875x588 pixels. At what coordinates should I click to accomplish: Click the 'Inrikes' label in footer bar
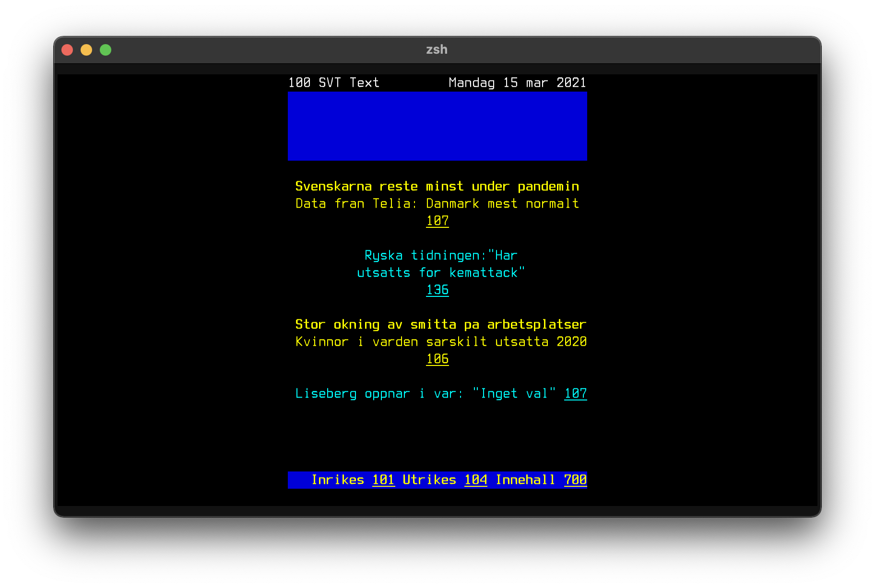(x=338, y=480)
